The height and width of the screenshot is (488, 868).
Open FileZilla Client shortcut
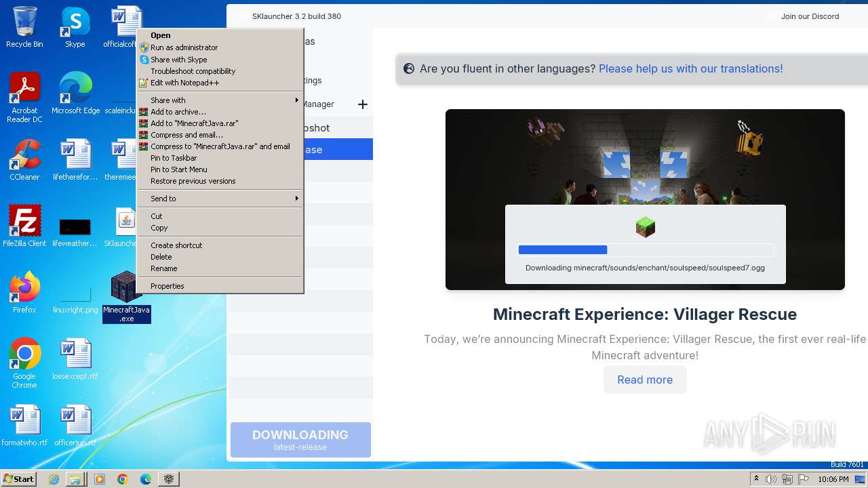24,226
